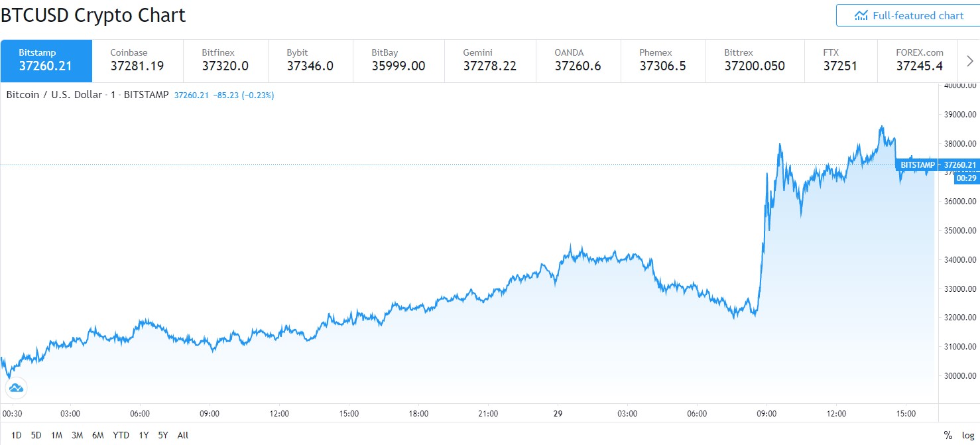Image resolution: width=980 pixels, height=445 pixels.
Task: Set chart range to 3M
Action: [x=77, y=435]
